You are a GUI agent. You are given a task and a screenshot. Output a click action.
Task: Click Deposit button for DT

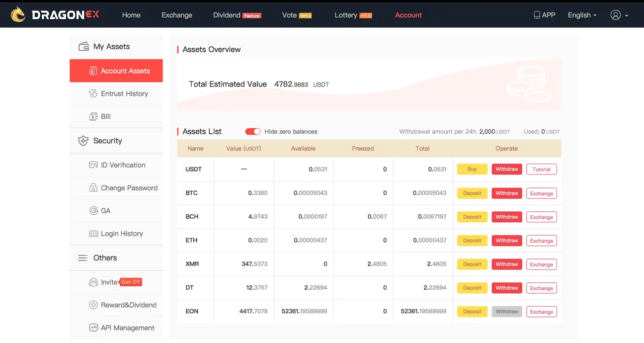tap(472, 288)
